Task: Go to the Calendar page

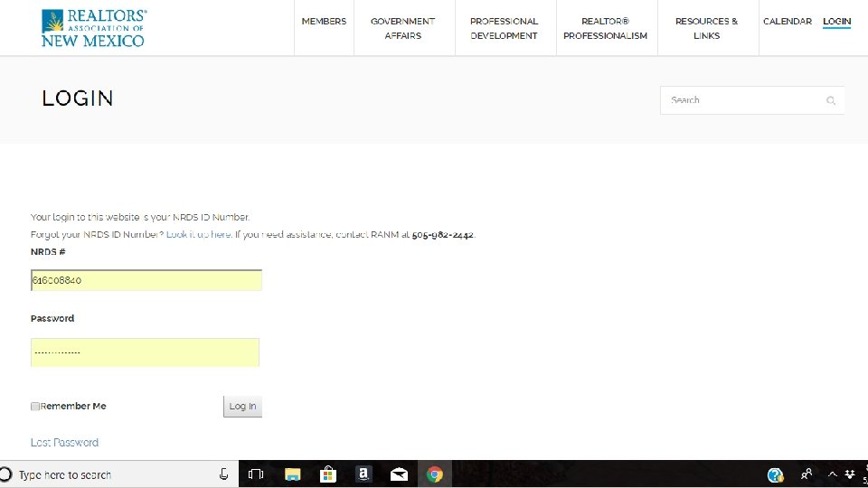Action: point(788,22)
